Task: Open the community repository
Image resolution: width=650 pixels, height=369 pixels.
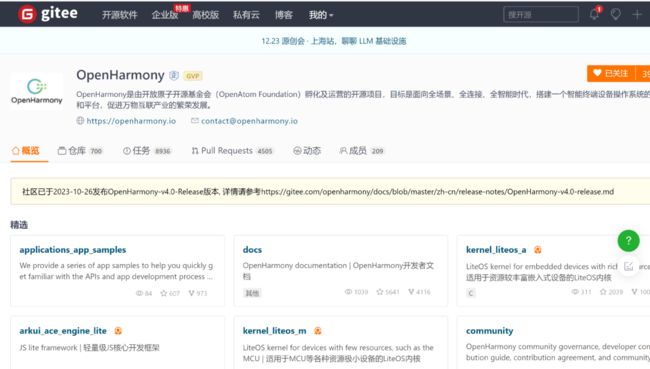Action: click(489, 330)
